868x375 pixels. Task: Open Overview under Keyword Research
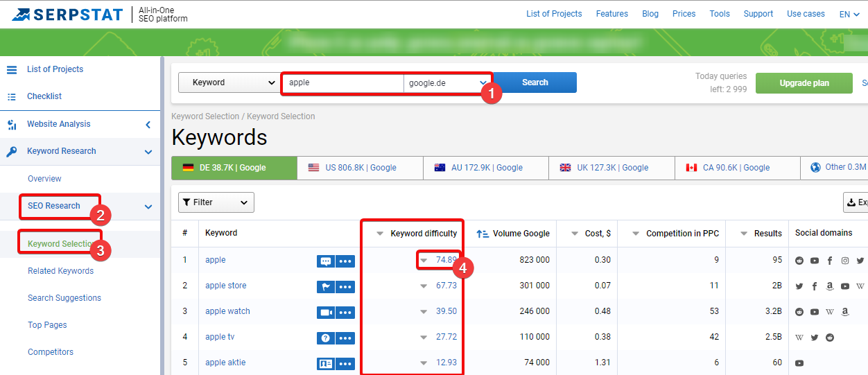(44, 179)
